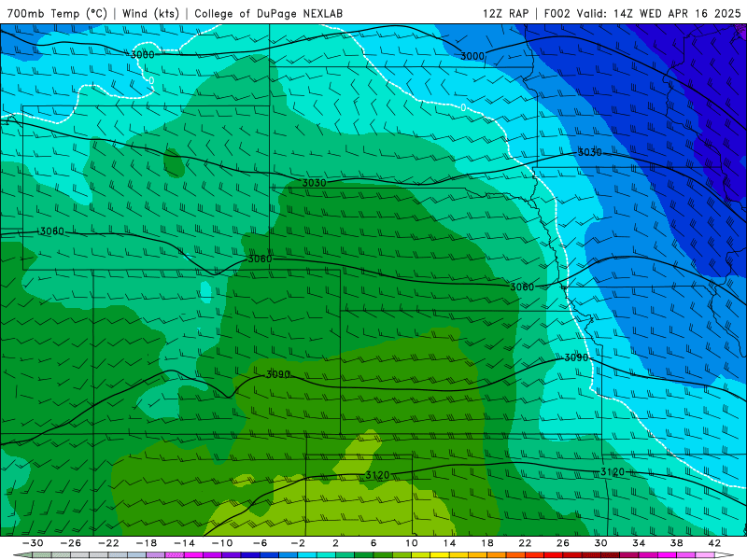
Task: Click the '3030' contour label in the map center
Action: pos(315,183)
